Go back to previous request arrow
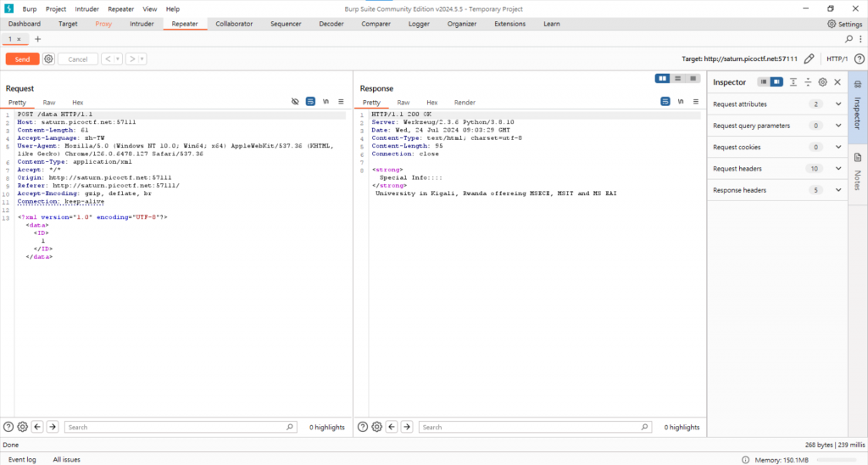 [108, 59]
